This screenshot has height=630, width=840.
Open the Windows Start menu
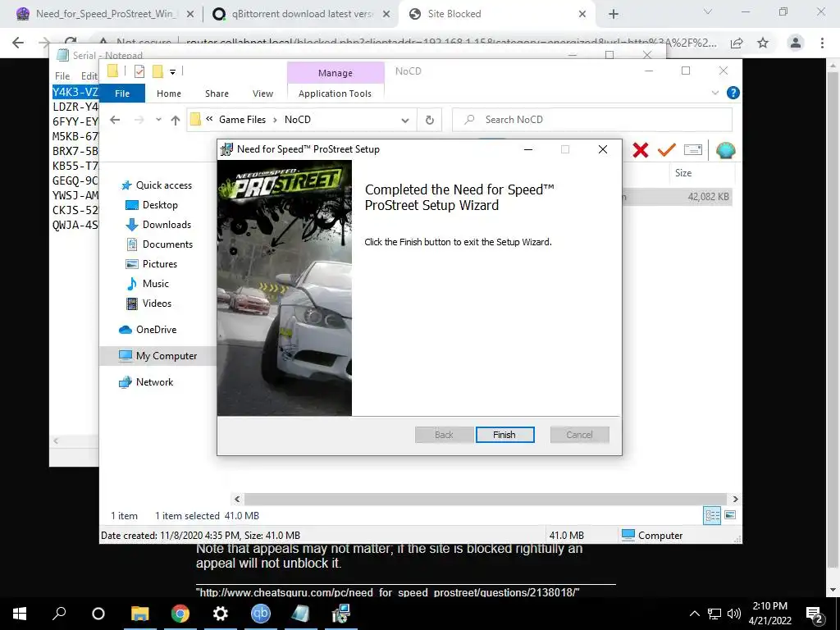(20, 614)
